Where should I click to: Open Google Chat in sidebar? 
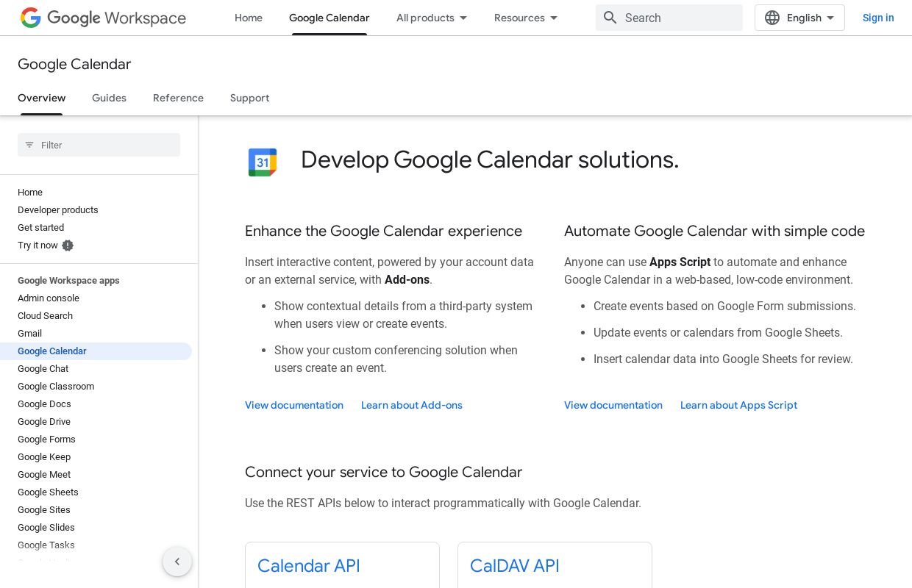click(x=43, y=369)
